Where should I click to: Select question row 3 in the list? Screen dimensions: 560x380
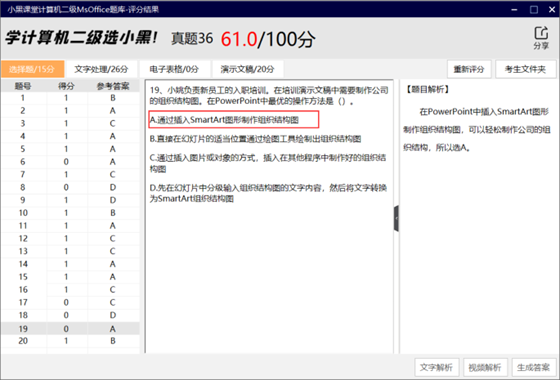[70, 124]
